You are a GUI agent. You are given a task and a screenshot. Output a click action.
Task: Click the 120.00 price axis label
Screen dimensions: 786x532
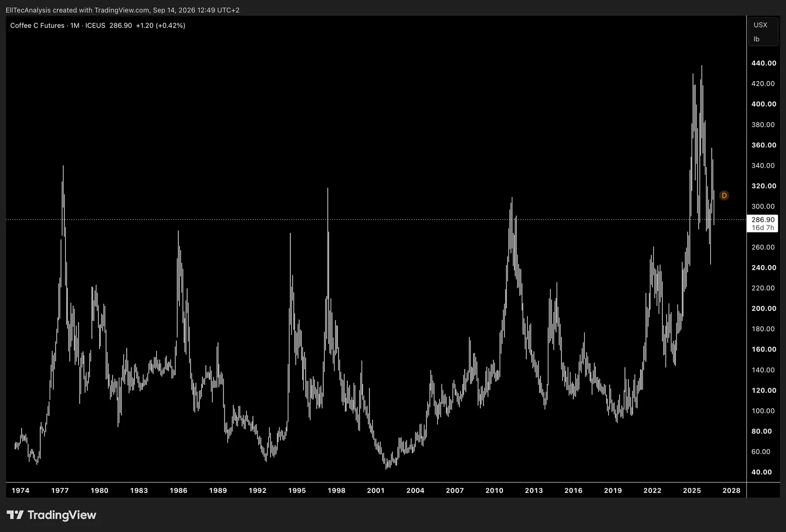coord(764,391)
